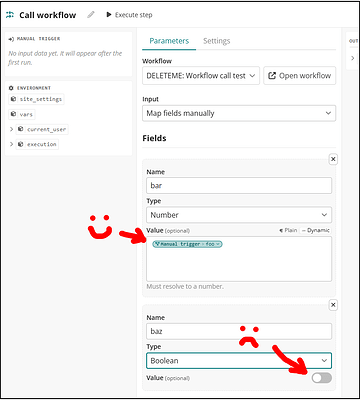Image resolution: width=360 pixels, height=400 pixels.
Task: Click the Call workflow node icon
Action: 10,15
